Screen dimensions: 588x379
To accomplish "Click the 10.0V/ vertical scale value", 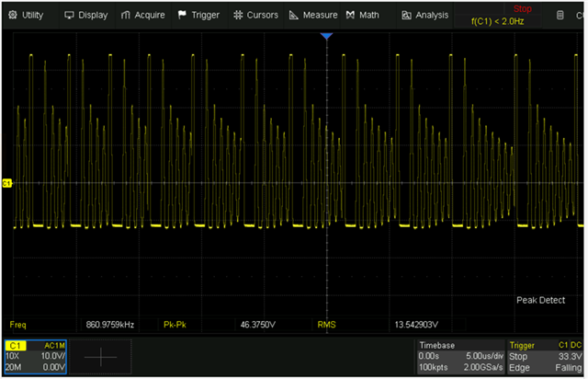I will [53, 356].
